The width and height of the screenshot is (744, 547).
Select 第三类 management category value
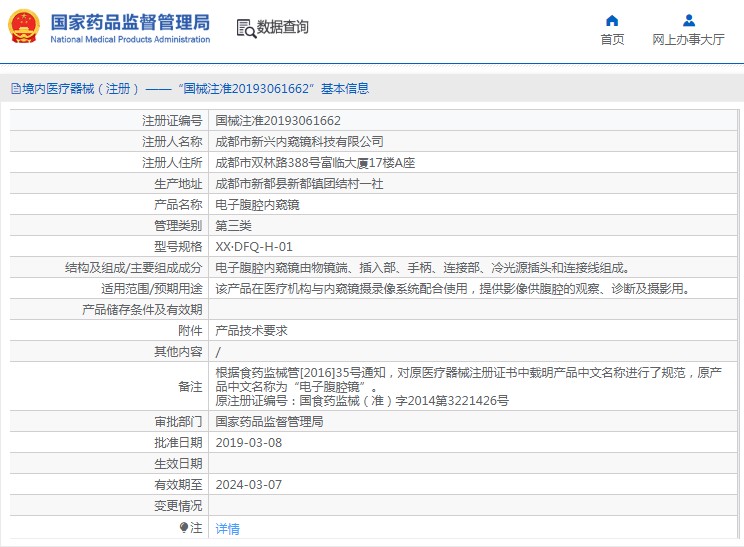click(x=233, y=226)
